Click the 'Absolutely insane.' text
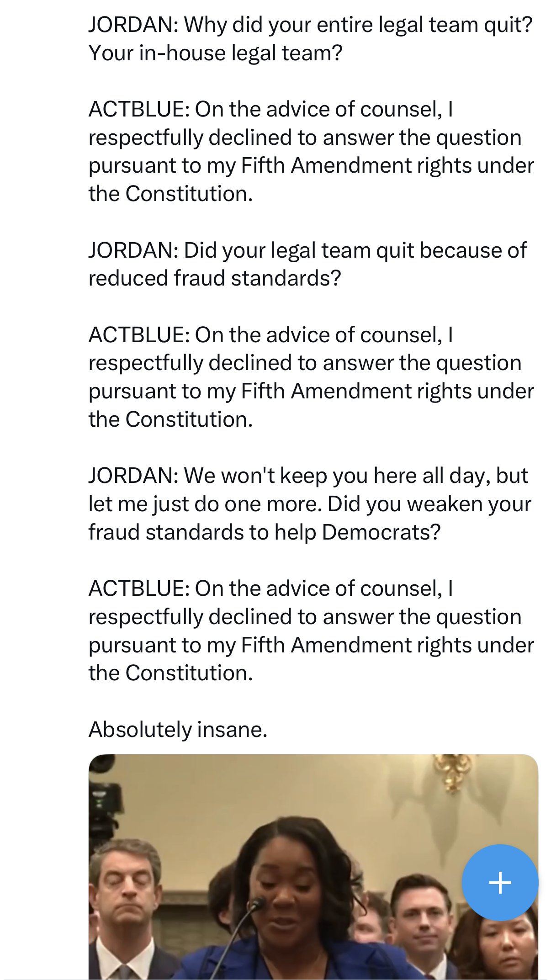This screenshot has height=980, width=551. click(178, 730)
